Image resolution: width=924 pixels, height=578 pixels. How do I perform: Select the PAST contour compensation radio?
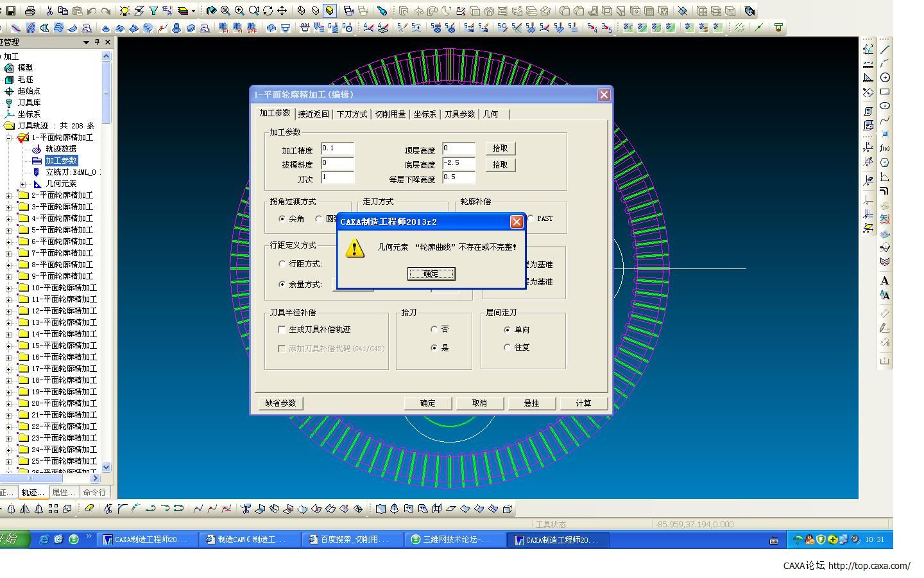click(531, 218)
